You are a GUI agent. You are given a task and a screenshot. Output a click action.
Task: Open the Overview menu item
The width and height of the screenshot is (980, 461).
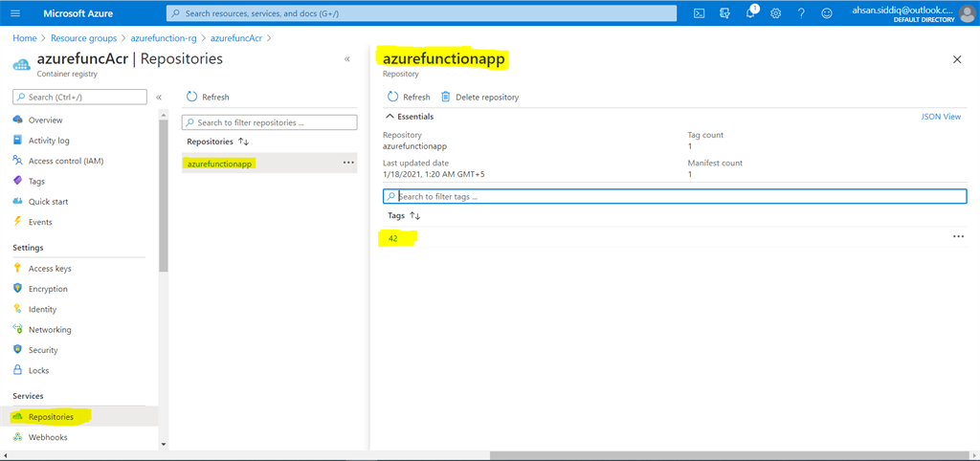pos(46,120)
